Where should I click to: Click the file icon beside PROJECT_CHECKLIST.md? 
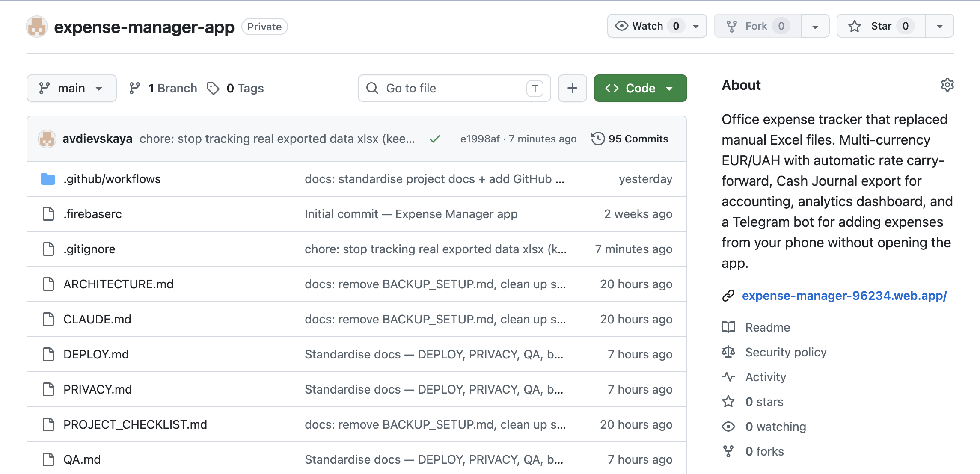(48, 424)
